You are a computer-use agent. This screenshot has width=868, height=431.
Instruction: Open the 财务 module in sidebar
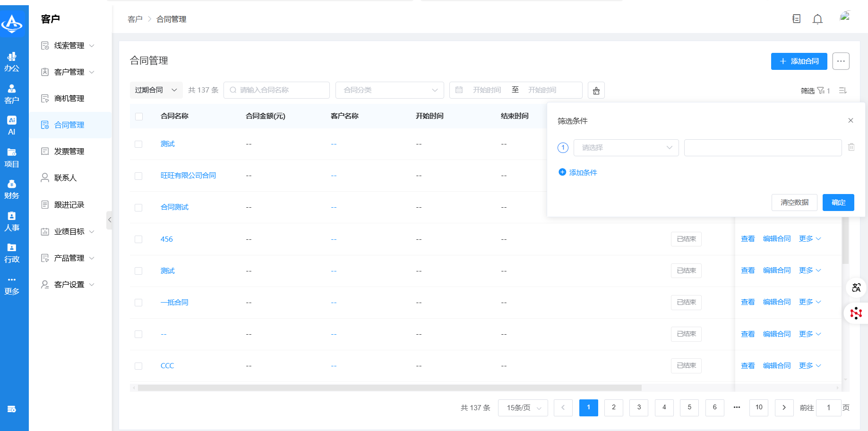pos(12,189)
